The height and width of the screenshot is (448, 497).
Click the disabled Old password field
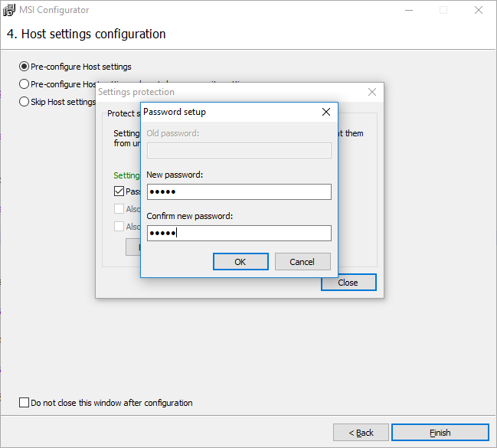(x=239, y=150)
